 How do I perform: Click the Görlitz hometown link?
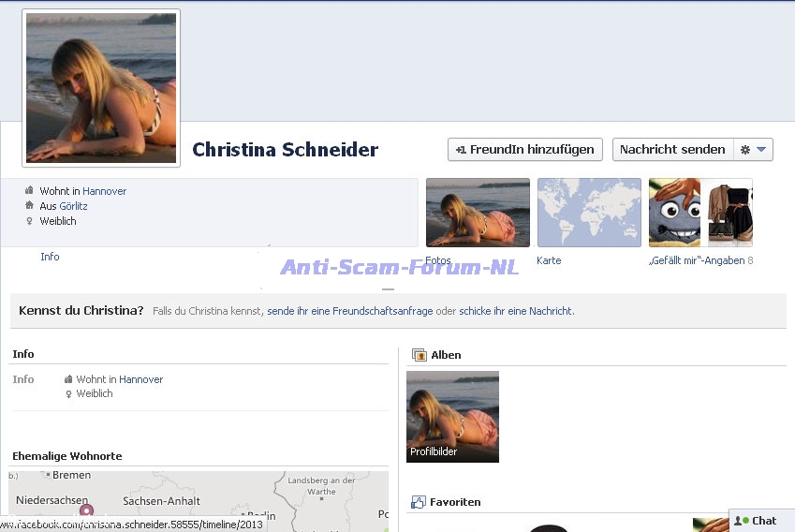click(x=73, y=206)
